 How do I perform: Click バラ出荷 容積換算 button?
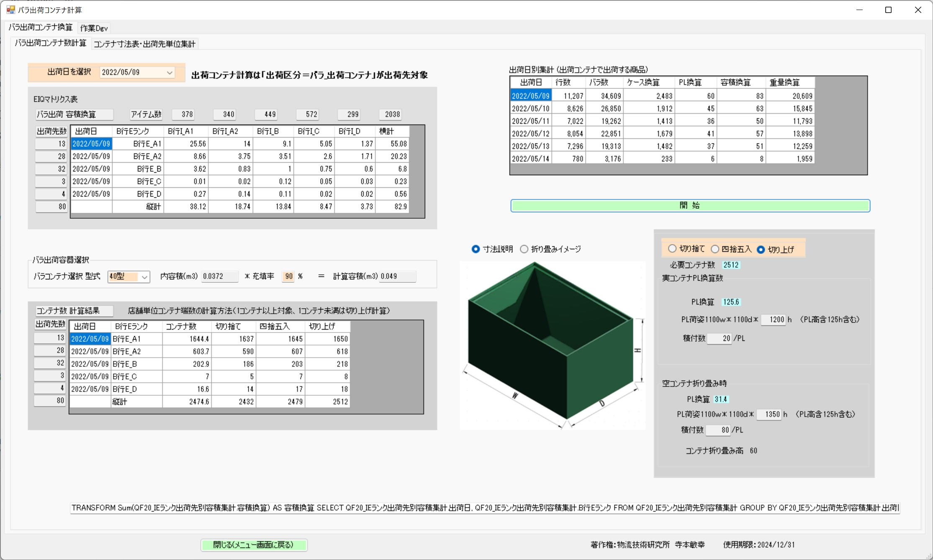(x=74, y=115)
